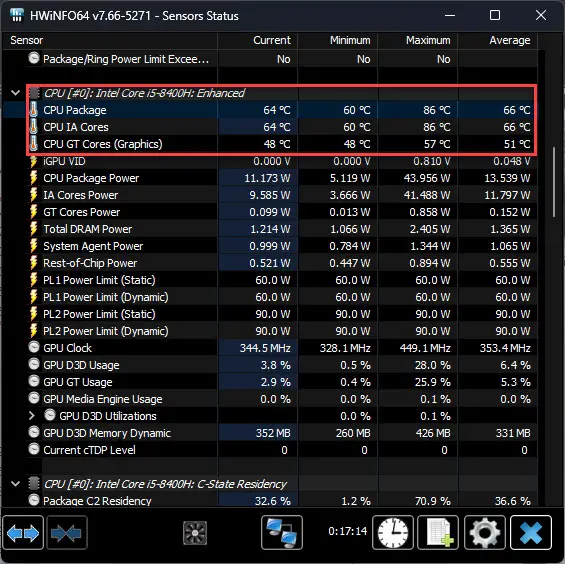Click the CPU Package thermometer icon
The height and width of the screenshot is (564, 565).
[34, 110]
